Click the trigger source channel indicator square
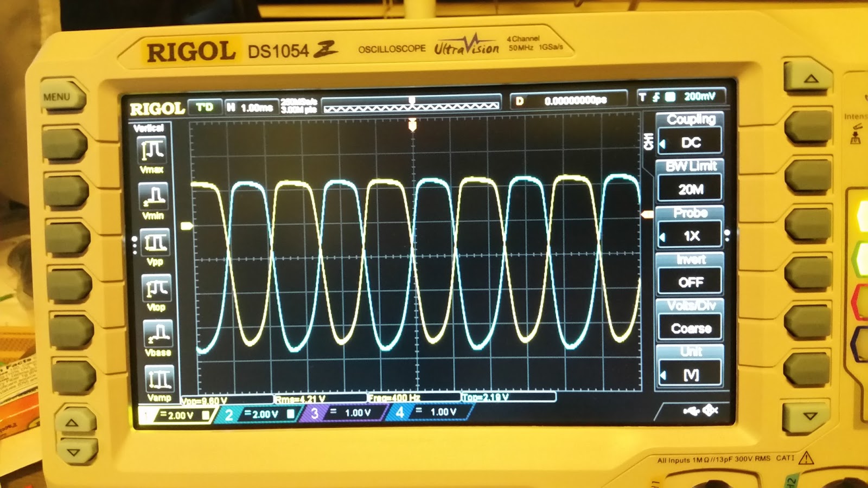The height and width of the screenshot is (488, 868). click(671, 97)
